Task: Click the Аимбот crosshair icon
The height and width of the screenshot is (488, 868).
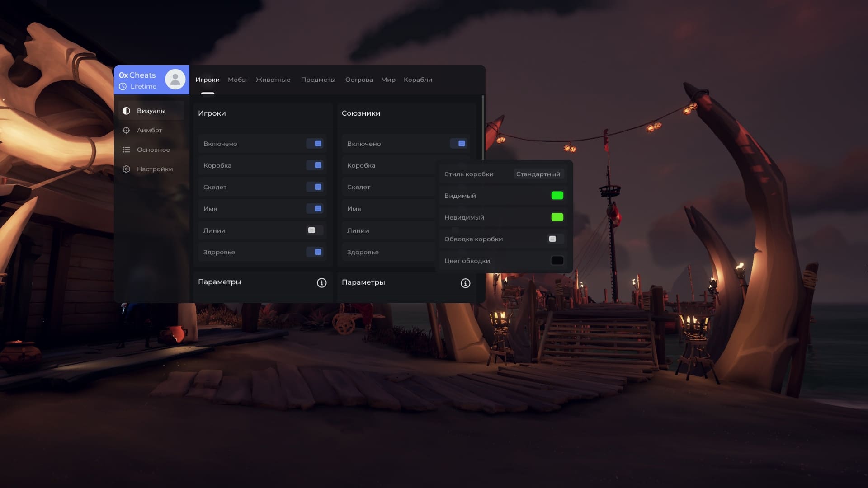Action: pyautogui.click(x=126, y=130)
